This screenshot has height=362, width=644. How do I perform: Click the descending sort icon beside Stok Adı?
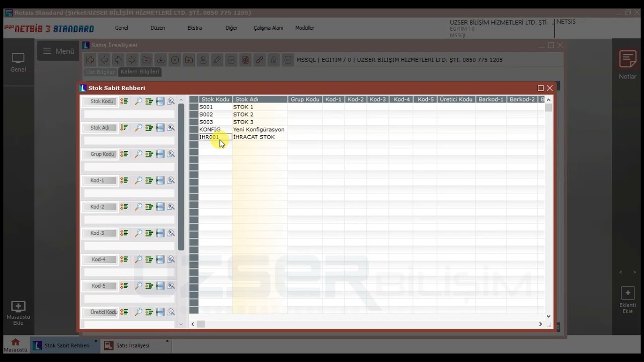coord(124,128)
